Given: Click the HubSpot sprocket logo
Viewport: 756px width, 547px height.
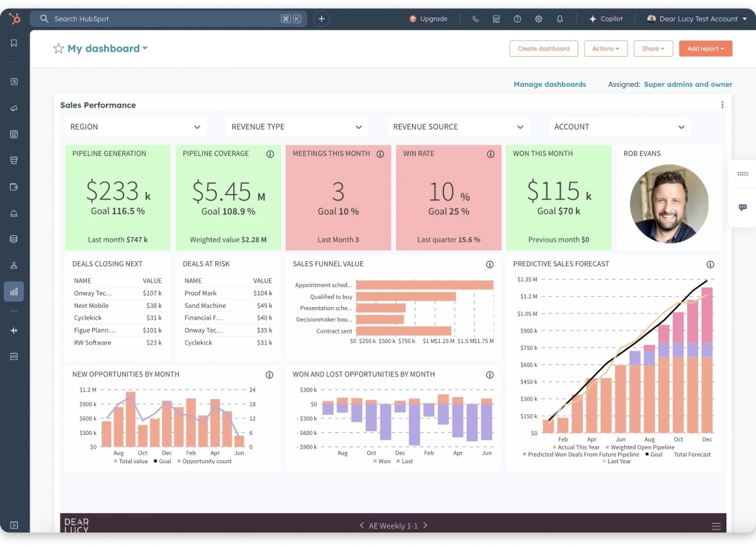Looking at the screenshot, I should point(14,19).
